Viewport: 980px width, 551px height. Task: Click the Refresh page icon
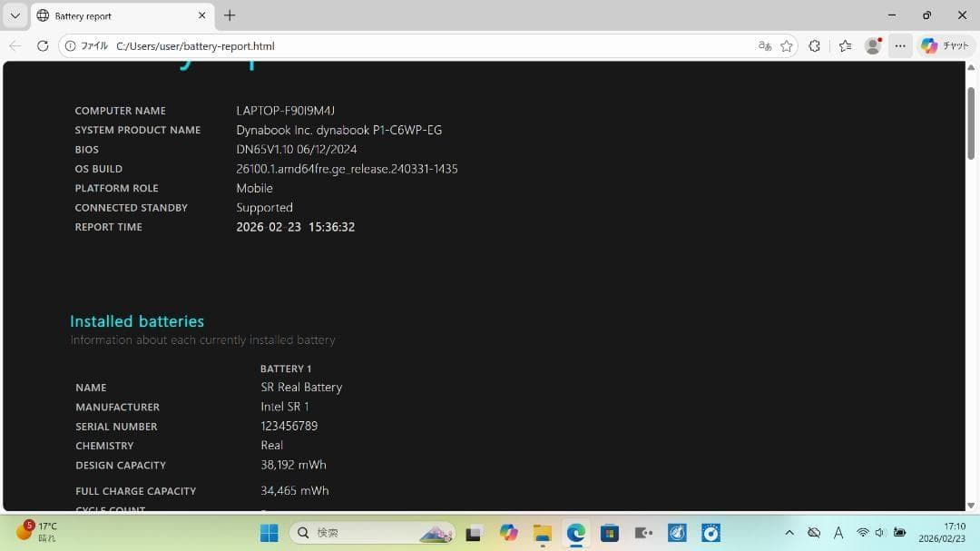coord(43,45)
